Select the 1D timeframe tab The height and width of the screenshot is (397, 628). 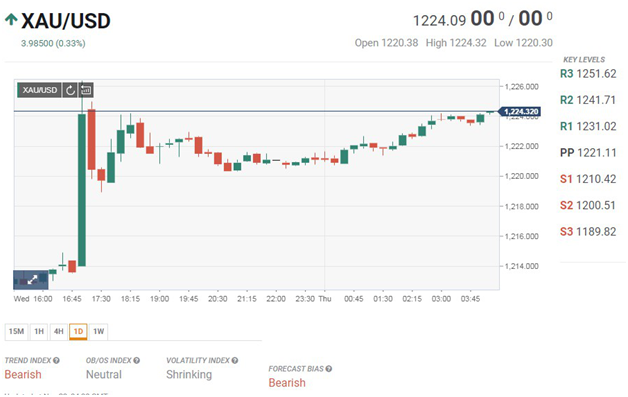[x=78, y=331]
